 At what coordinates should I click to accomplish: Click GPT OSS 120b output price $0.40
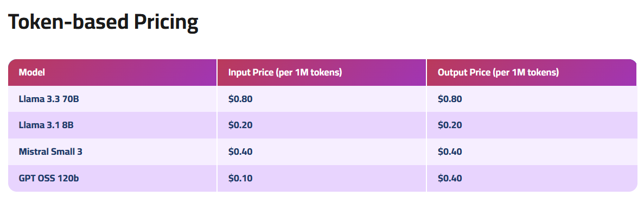point(450,178)
